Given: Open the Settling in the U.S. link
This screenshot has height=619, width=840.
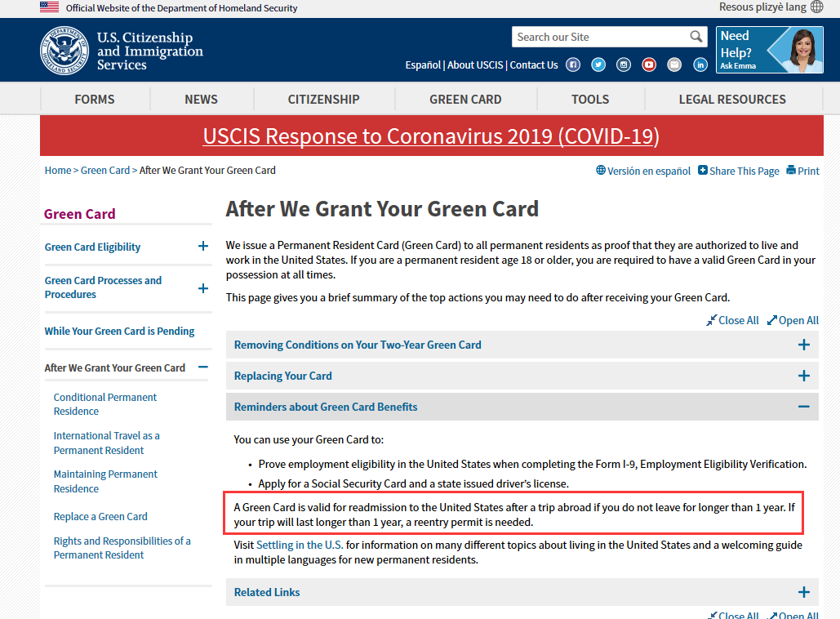Looking at the screenshot, I should click(300, 545).
